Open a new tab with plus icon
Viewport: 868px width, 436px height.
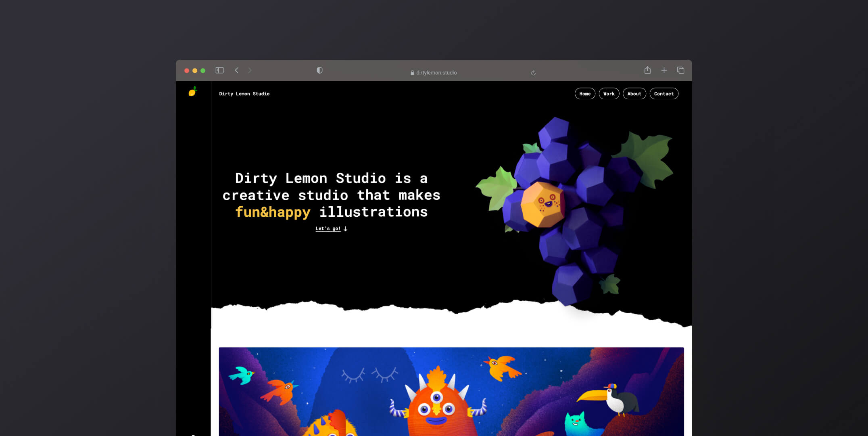664,70
